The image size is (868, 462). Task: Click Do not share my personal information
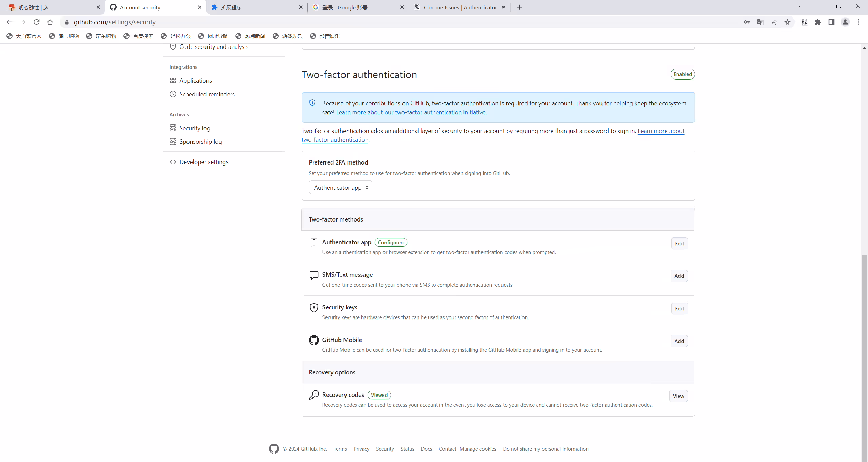click(x=546, y=449)
